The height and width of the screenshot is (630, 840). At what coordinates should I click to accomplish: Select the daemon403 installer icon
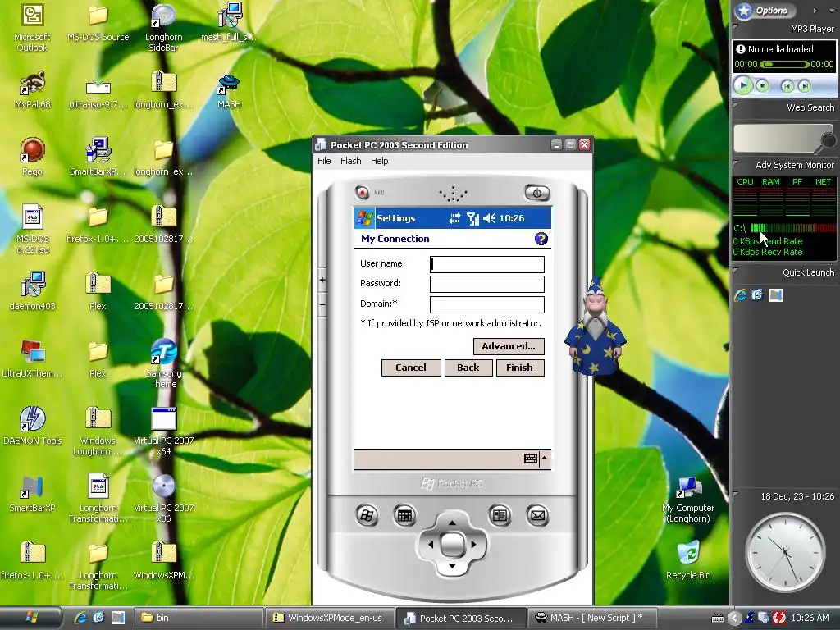(32, 291)
